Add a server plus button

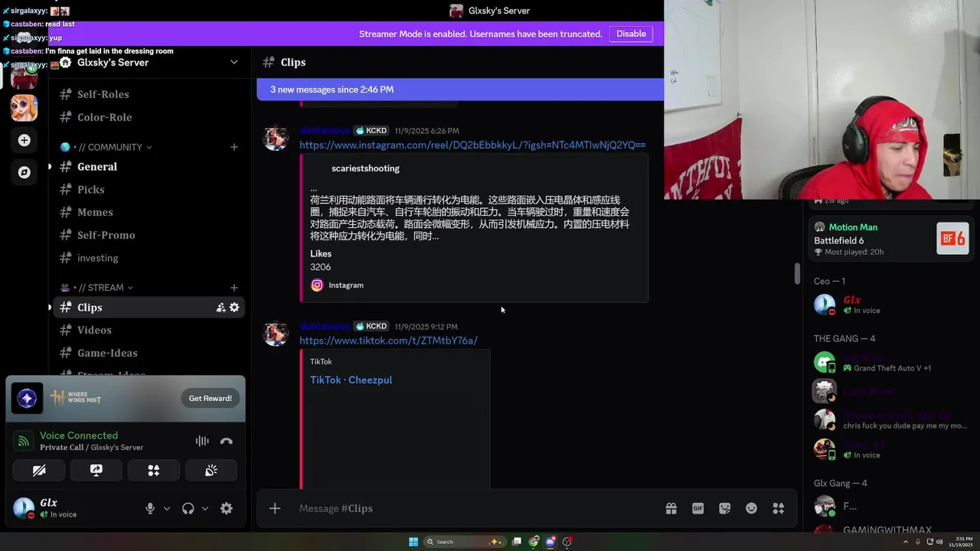(x=24, y=140)
